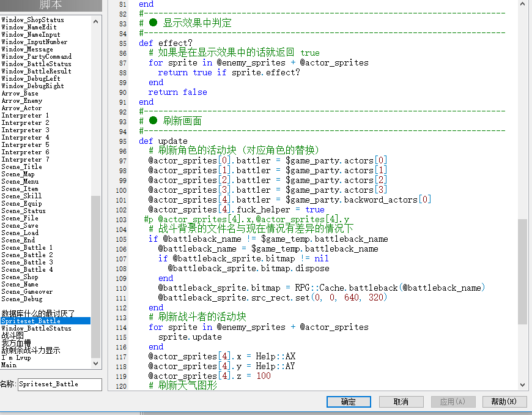Select the script list vertical scrollbar thumb
Viewport: 532px width, 415px height.
[95, 277]
